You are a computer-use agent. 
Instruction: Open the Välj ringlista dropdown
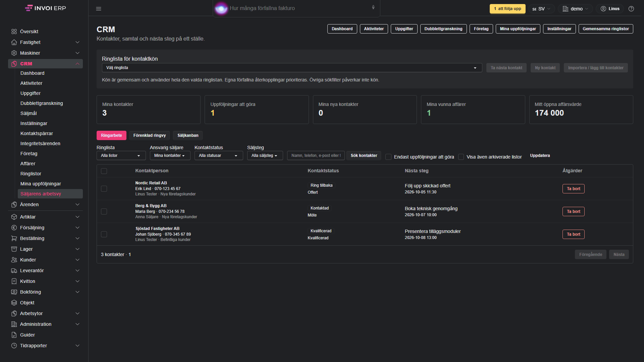click(292, 68)
